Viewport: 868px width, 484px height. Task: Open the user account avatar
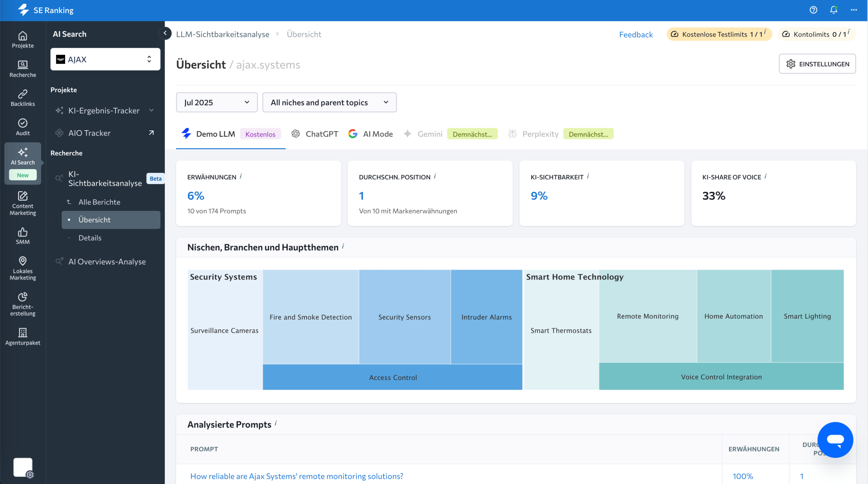coord(23,468)
